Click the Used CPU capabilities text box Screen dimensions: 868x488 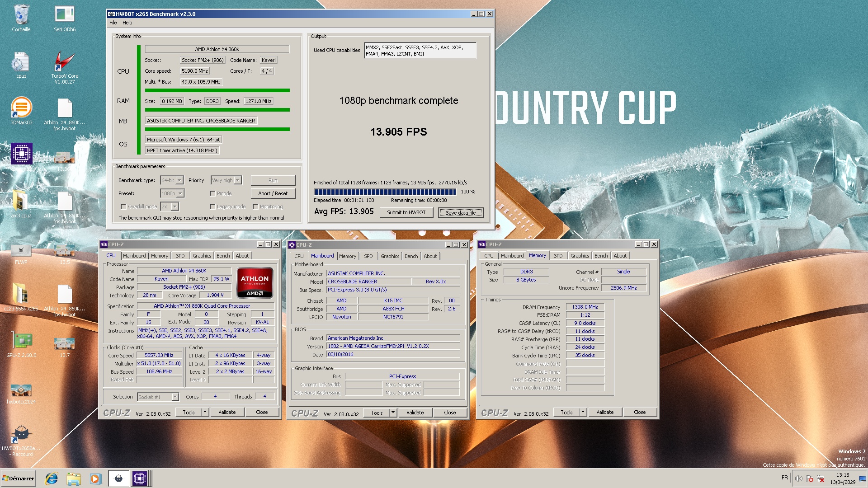(420, 51)
